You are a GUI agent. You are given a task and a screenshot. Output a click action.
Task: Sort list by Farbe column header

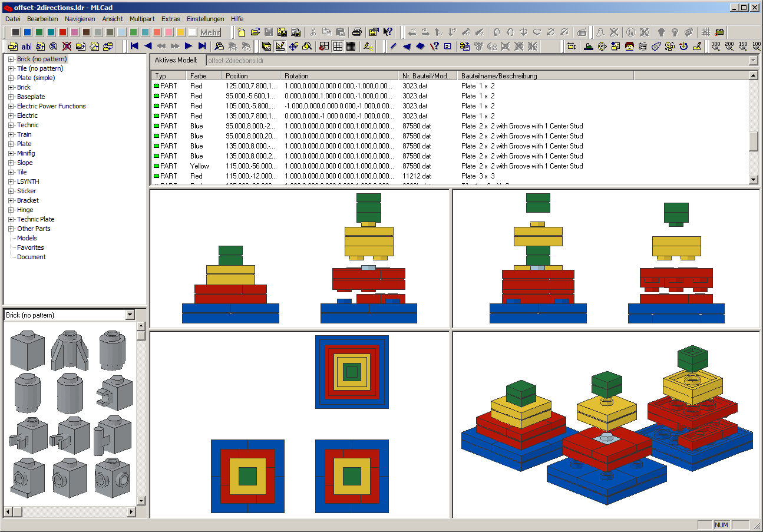204,75
